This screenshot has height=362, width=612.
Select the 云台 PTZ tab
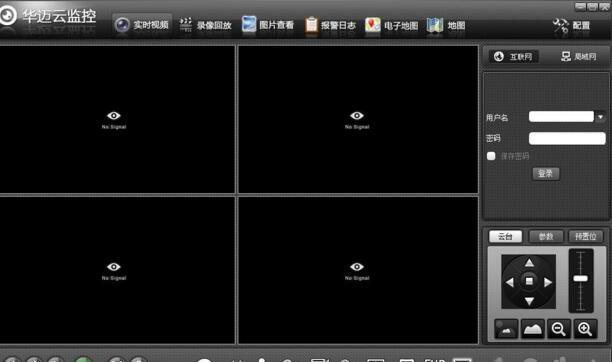pos(505,236)
